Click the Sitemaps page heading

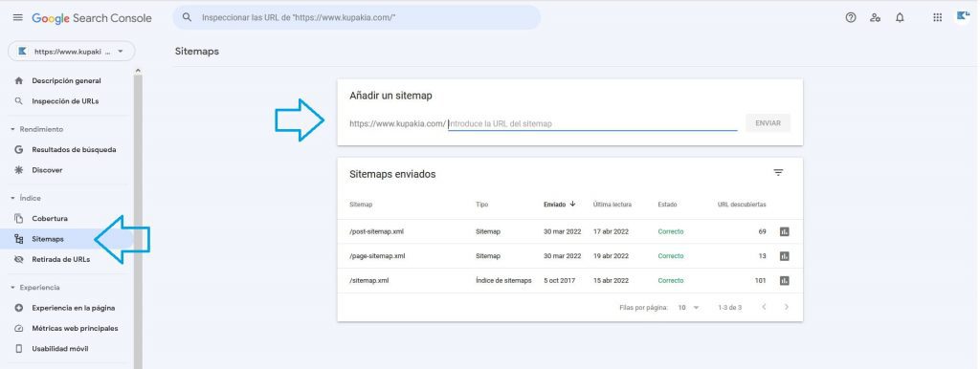point(197,52)
